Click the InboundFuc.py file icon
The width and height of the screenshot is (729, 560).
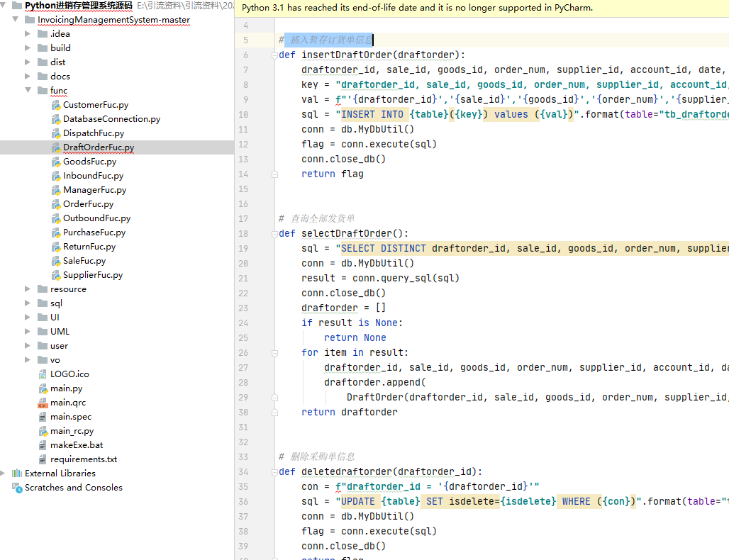coord(56,176)
